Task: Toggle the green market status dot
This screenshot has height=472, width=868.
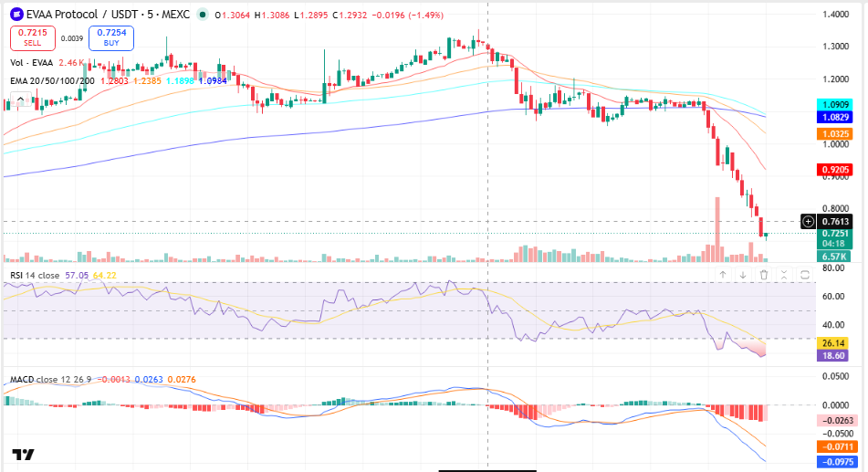Action: 203,15
